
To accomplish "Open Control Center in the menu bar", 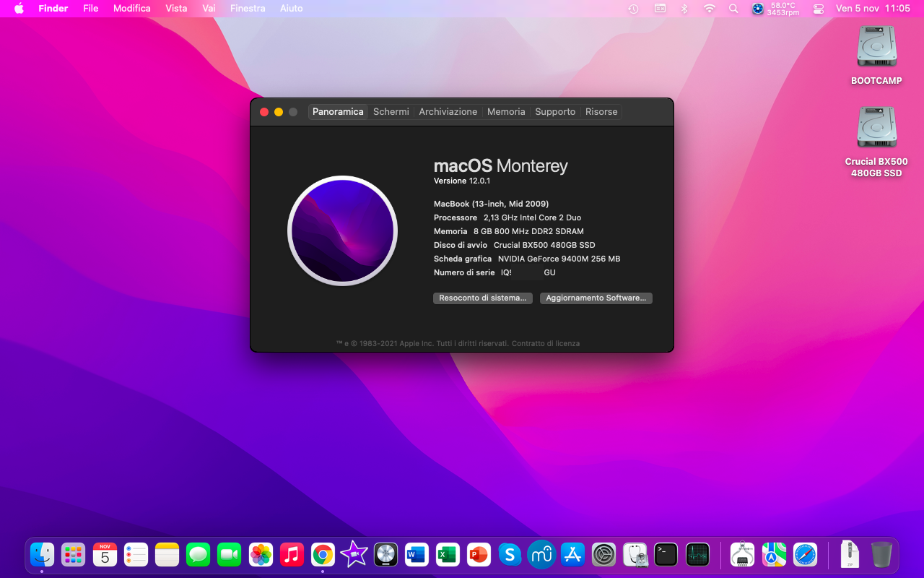I will click(818, 9).
